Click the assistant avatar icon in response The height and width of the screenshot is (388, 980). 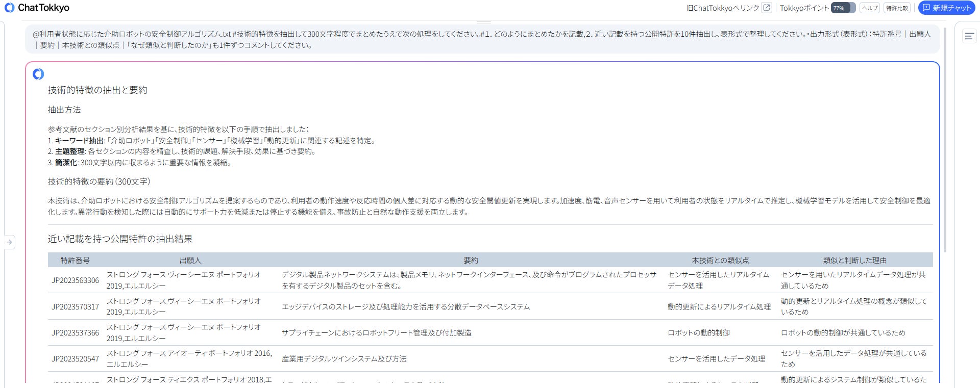tap(38, 74)
